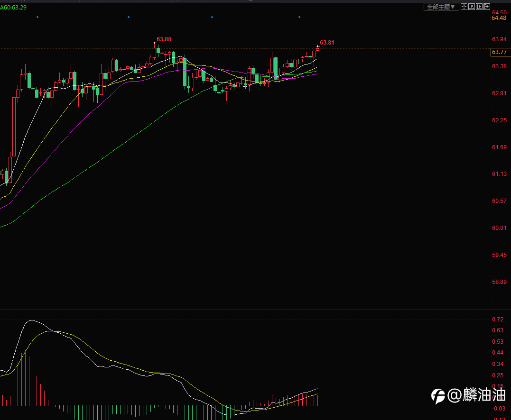Click the 61.13 axis price label
Image resolution: width=511 pixels, height=420 pixels.
pos(499,174)
